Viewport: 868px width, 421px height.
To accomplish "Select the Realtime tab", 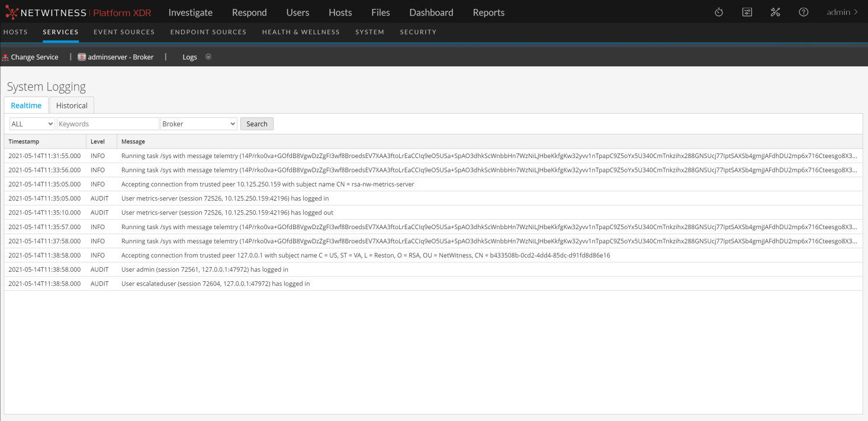I will pyautogui.click(x=26, y=105).
